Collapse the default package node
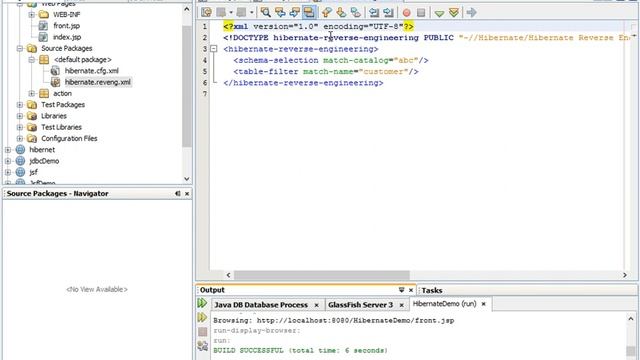The width and height of the screenshot is (640, 360). pyautogui.click(x=31, y=60)
